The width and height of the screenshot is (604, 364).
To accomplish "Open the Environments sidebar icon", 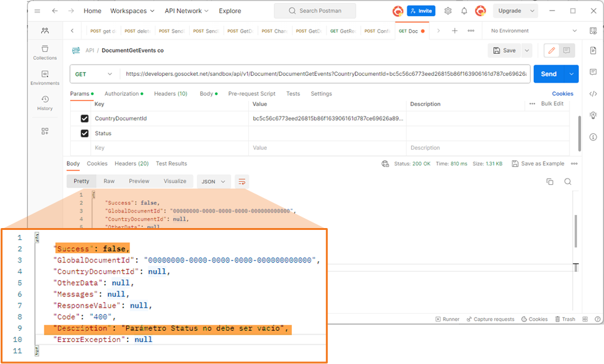I will [44, 78].
